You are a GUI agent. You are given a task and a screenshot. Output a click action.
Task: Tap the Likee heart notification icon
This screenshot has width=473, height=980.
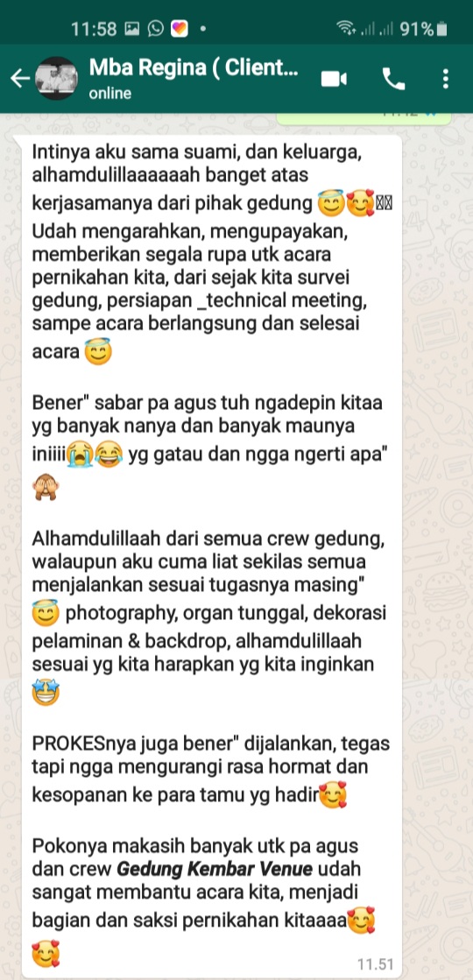tap(180, 29)
